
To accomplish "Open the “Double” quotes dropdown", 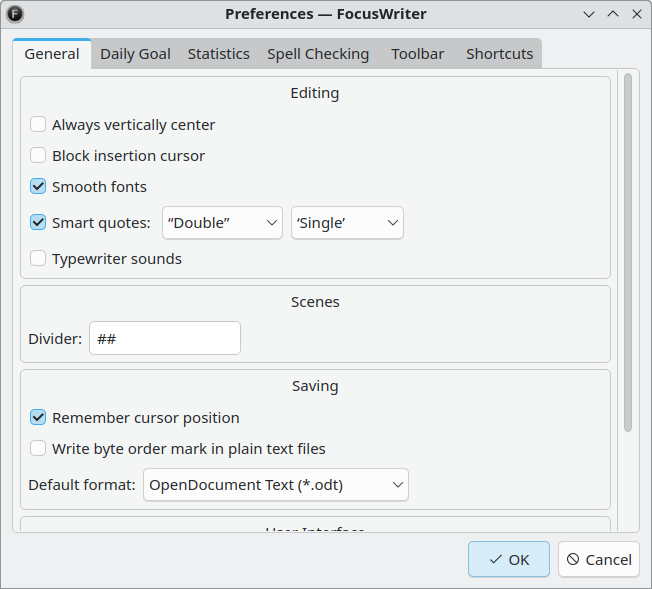I will (x=222, y=223).
